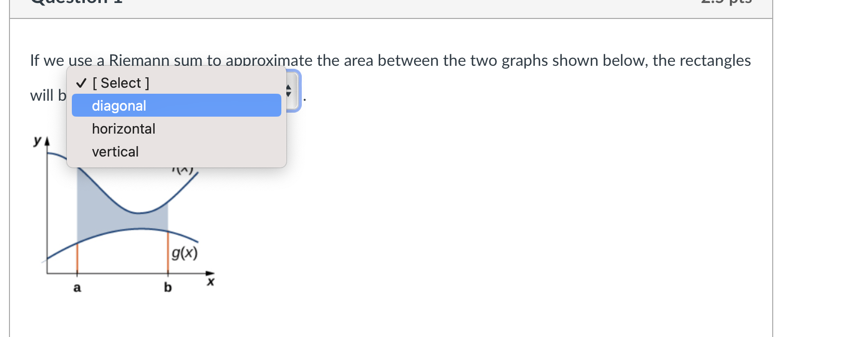Select the currently highlighted "diagonal" option
The height and width of the screenshot is (337, 868).
pyautogui.click(x=118, y=106)
